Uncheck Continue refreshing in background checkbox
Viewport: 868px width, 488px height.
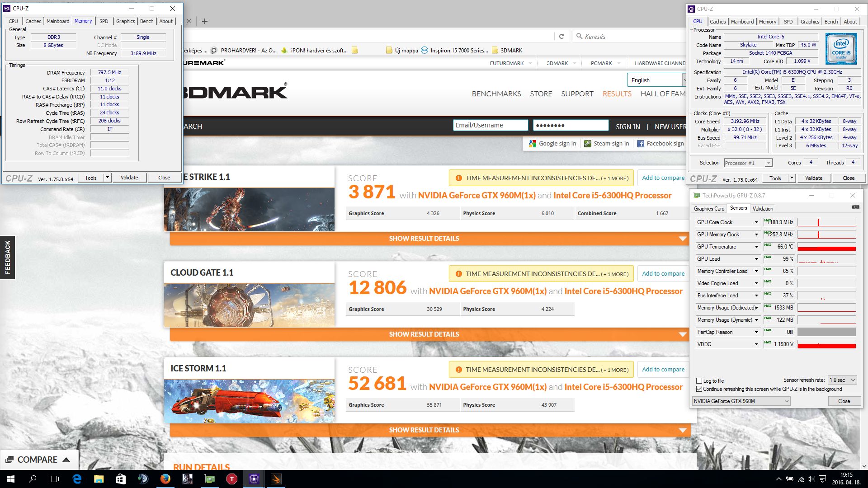[x=699, y=389]
